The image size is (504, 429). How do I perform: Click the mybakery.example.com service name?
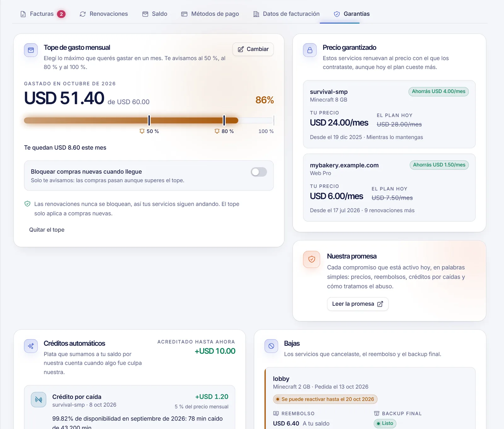click(x=344, y=165)
